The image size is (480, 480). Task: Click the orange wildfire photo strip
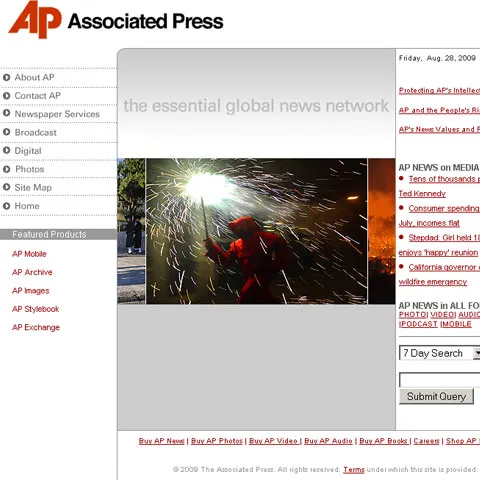click(x=382, y=231)
